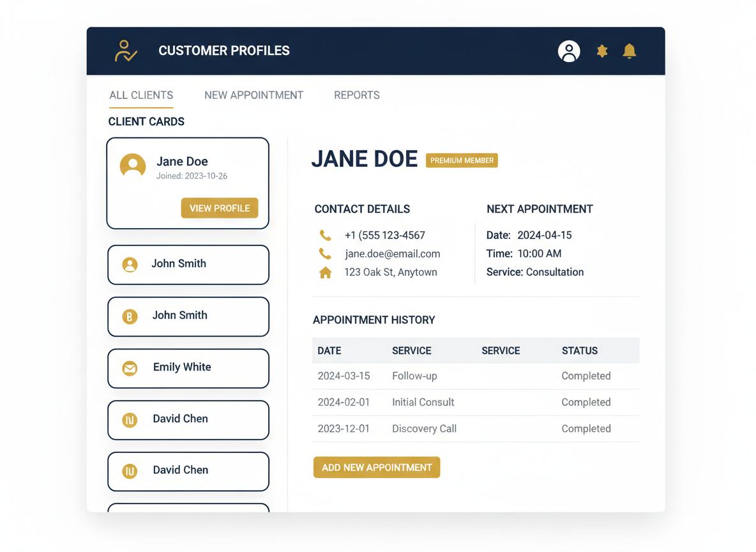Switch to the All Clients tab
Screen dimensions: 756x552
pos(141,95)
